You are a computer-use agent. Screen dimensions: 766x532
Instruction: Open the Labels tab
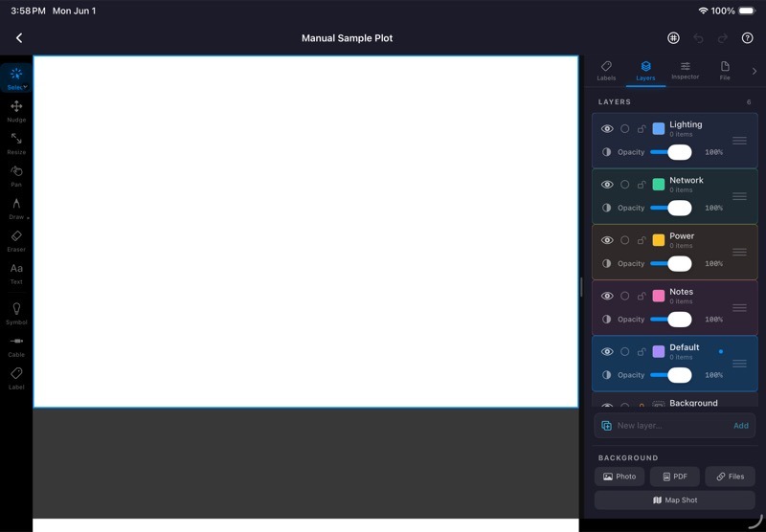pyautogui.click(x=606, y=71)
